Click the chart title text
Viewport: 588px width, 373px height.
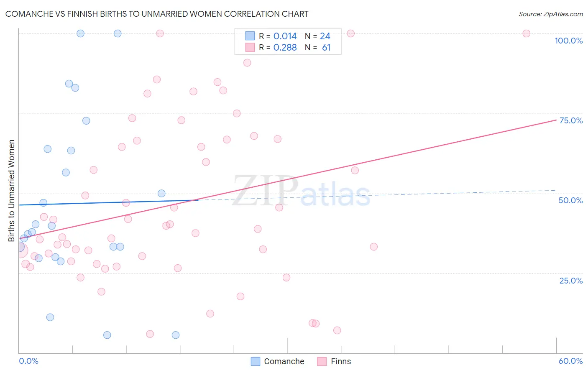[157, 14]
